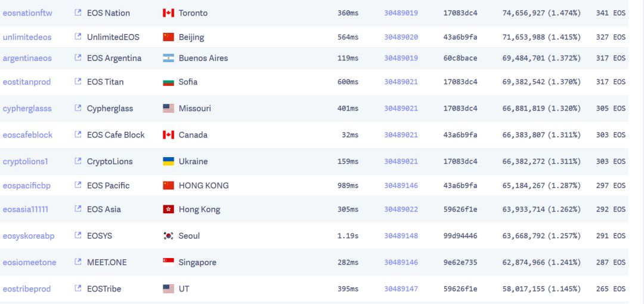Open block 30489019 in argentinaeos row
The image size is (644, 304).
pos(401,58)
